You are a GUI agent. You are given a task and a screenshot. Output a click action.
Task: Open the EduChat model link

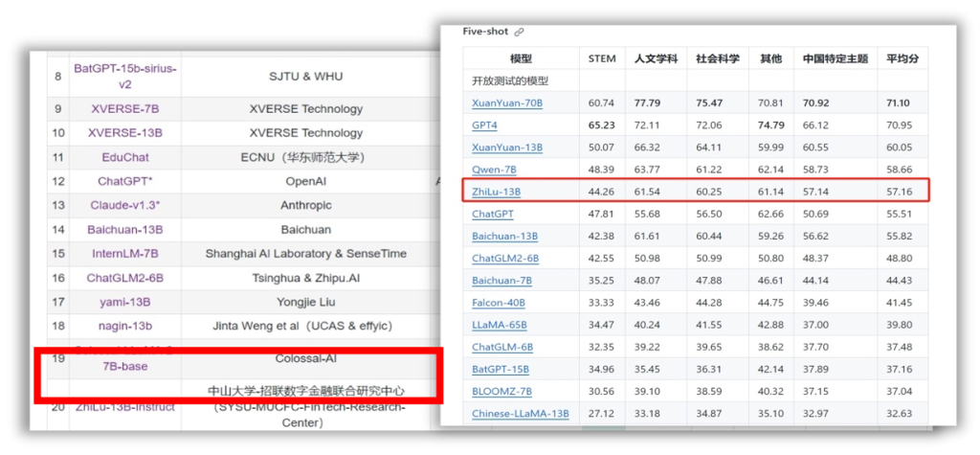125,157
